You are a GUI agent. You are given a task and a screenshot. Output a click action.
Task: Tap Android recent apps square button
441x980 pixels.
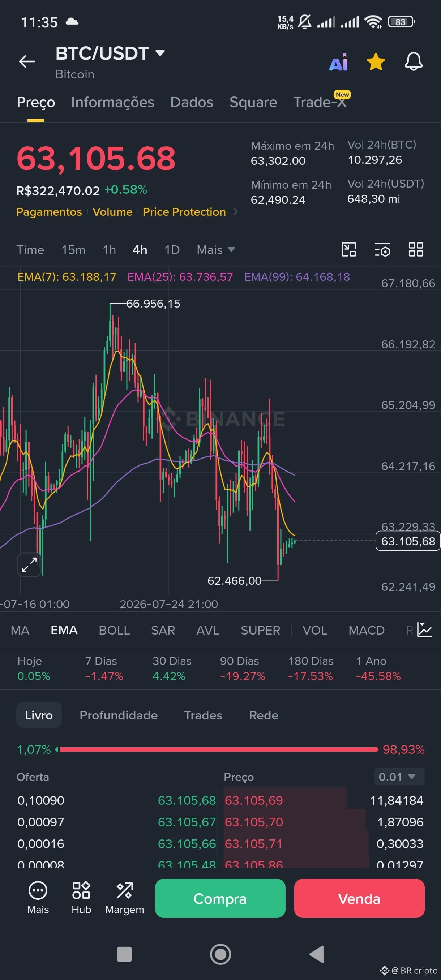[124, 954]
